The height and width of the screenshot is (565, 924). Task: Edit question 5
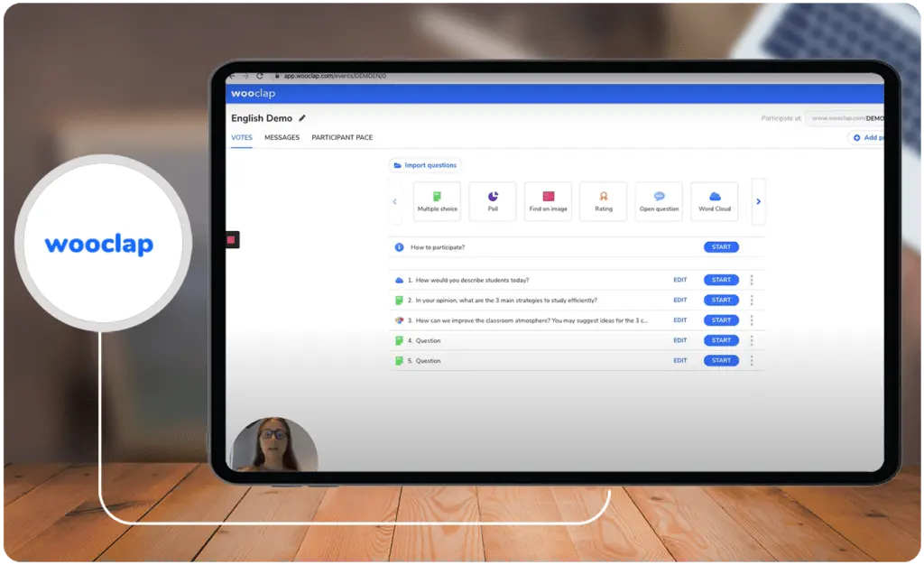click(680, 360)
